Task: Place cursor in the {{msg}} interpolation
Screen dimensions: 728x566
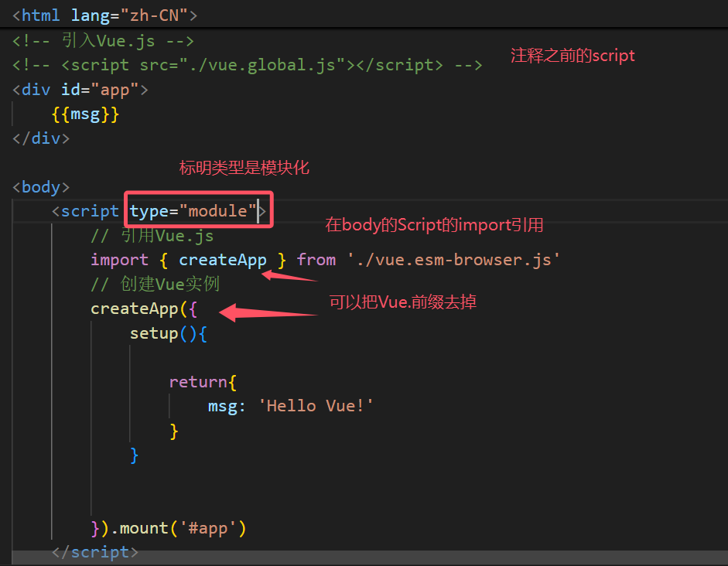Action: [85, 114]
